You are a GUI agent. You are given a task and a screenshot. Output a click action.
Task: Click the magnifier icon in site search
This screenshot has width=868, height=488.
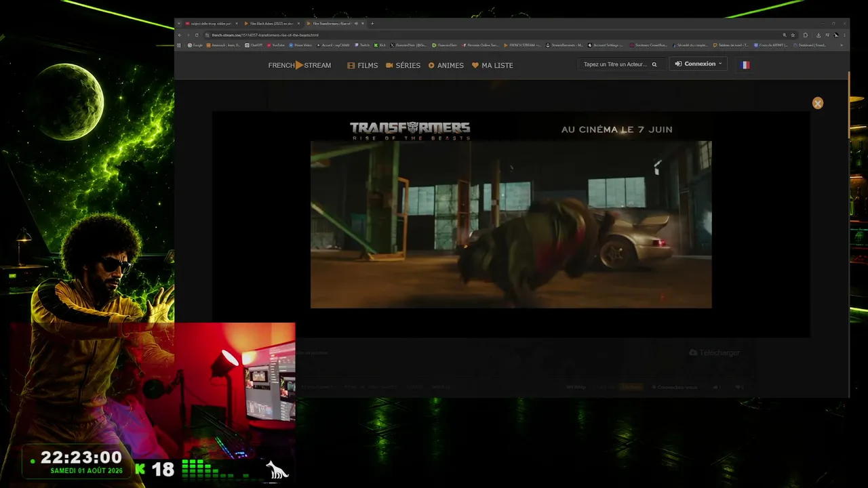(x=654, y=64)
